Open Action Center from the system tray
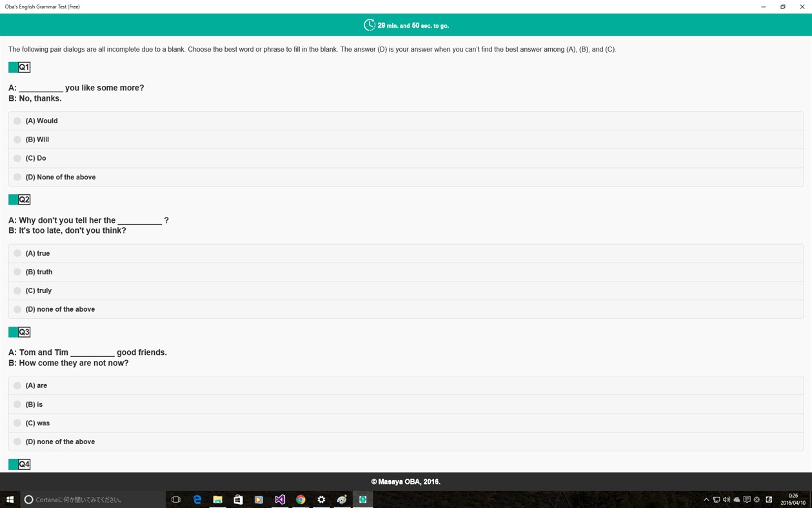Screen dimensions: 812x508 (747, 499)
